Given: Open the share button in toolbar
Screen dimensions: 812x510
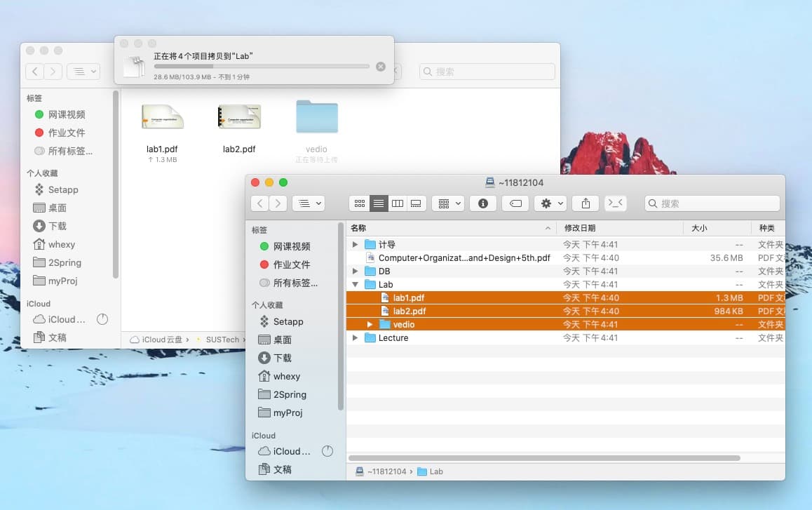Looking at the screenshot, I should (x=586, y=203).
